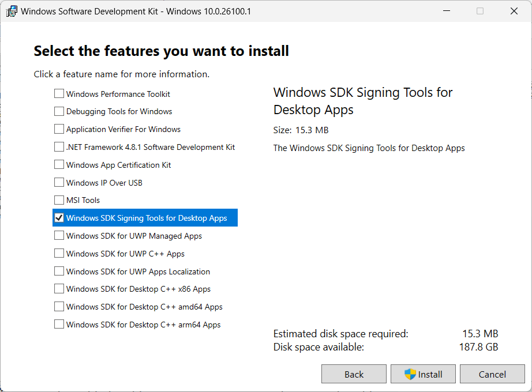Check Windows SDK for UWP C++ Apps

tap(59, 253)
